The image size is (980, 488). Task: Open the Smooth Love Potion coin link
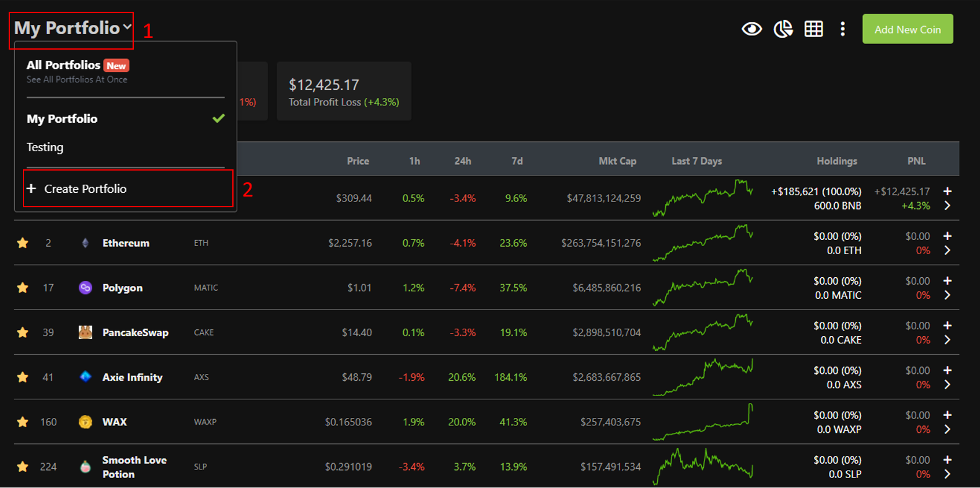[134, 467]
